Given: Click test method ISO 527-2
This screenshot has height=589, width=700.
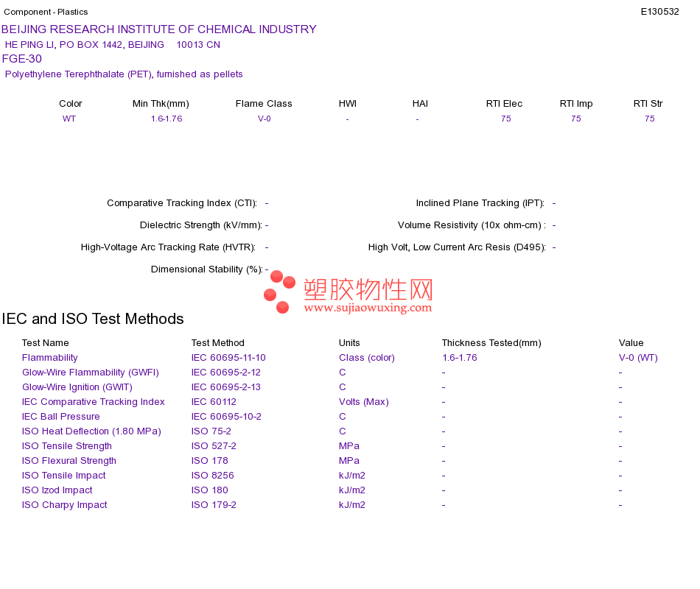Looking at the screenshot, I should point(214,446).
